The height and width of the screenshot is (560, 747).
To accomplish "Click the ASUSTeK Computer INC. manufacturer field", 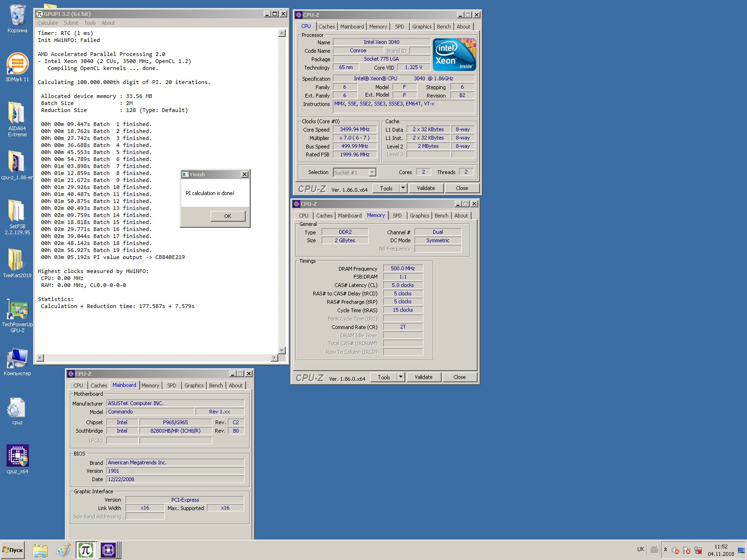I will click(x=176, y=403).
